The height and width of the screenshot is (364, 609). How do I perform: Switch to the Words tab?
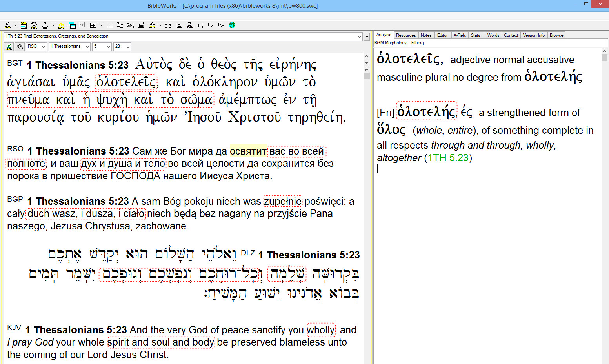pos(493,35)
